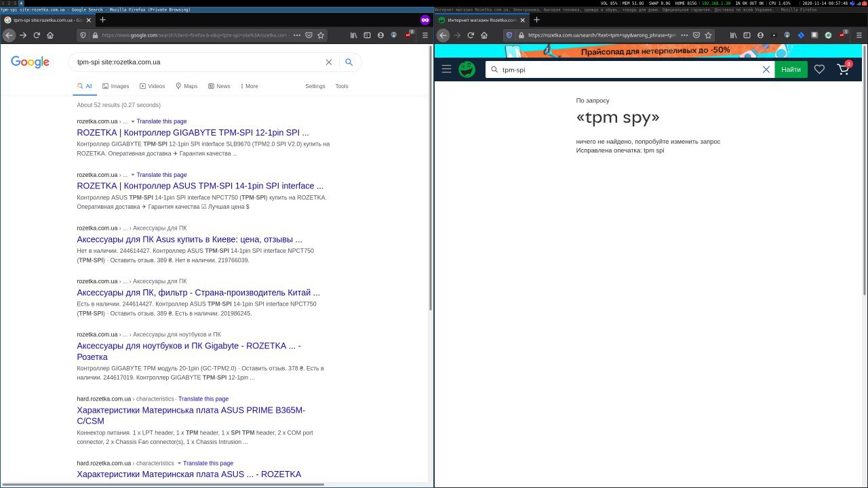This screenshot has width=868, height=488.
Task: Open Rozetka shopping cart
Action: click(x=844, y=69)
